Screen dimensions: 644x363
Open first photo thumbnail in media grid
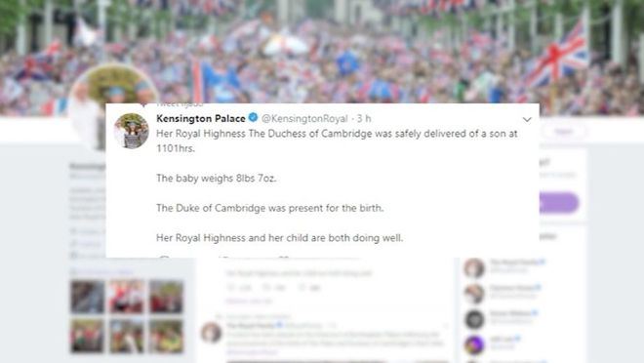click(87, 297)
